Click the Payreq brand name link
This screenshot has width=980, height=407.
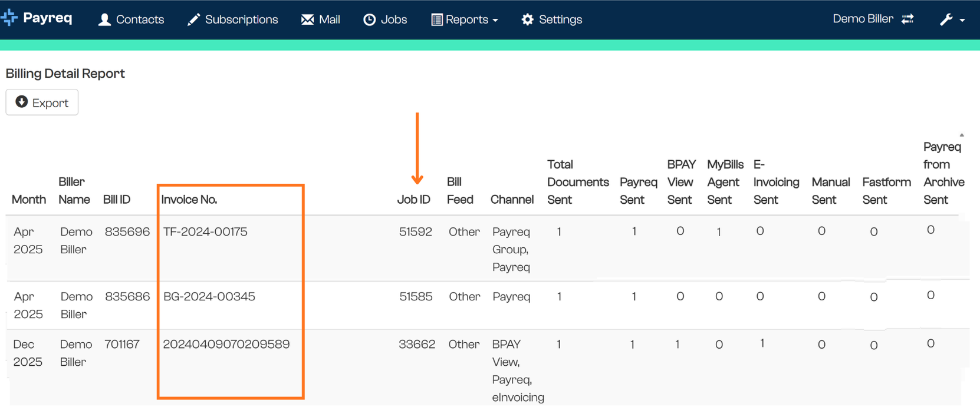point(48,18)
